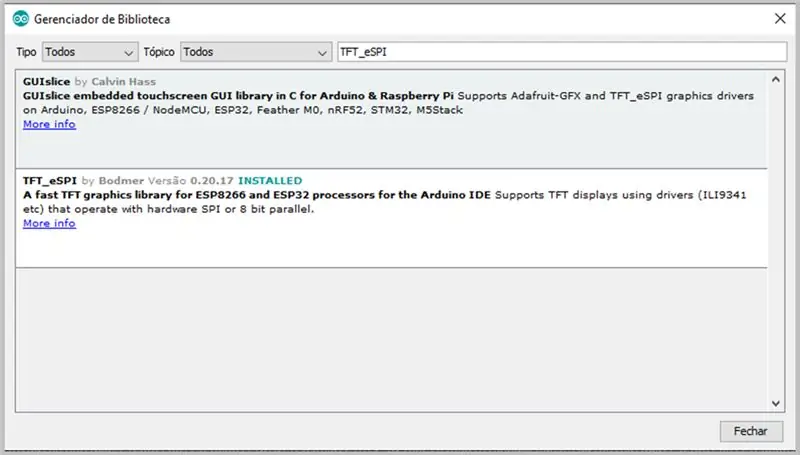Click the INSTALLED status label
The height and width of the screenshot is (455, 800).
coord(270,181)
